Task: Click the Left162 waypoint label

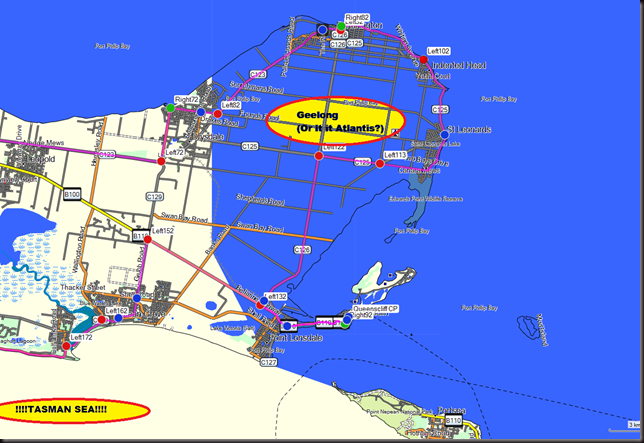Action: pos(117,311)
